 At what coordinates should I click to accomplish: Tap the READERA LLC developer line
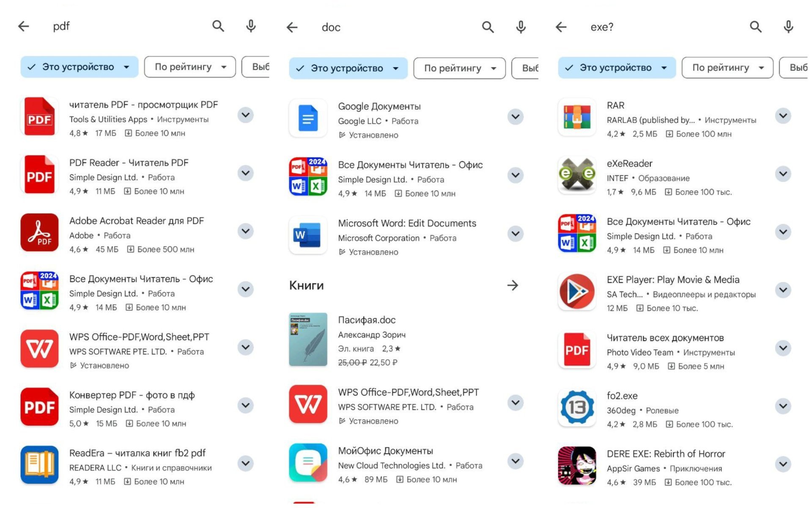95,468
